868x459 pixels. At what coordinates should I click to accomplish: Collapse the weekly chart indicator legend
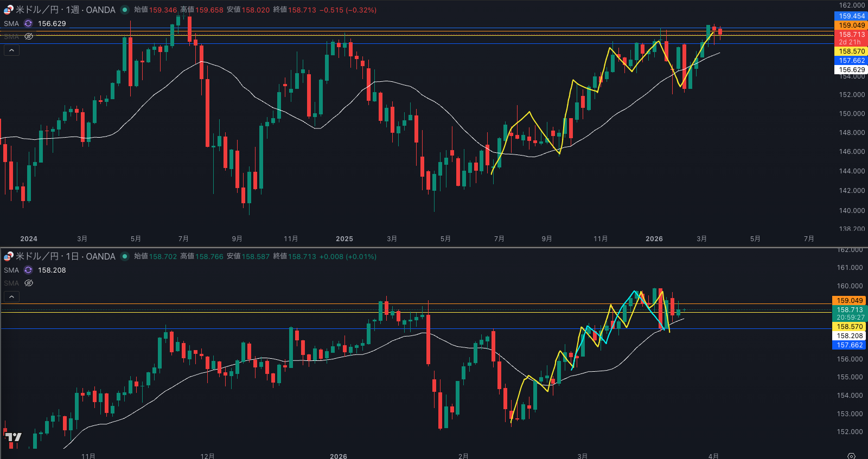[x=11, y=50]
